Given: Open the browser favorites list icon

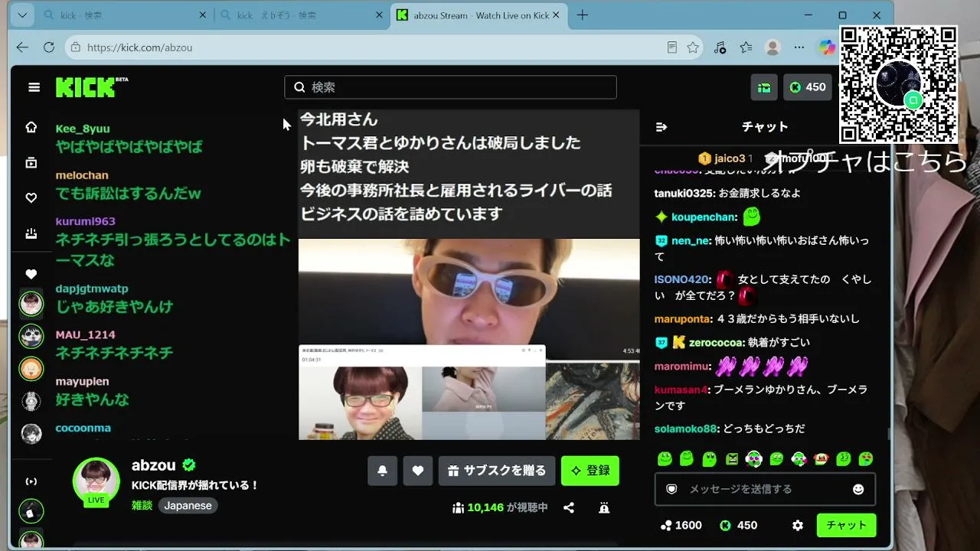Looking at the screenshot, I should point(746,47).
